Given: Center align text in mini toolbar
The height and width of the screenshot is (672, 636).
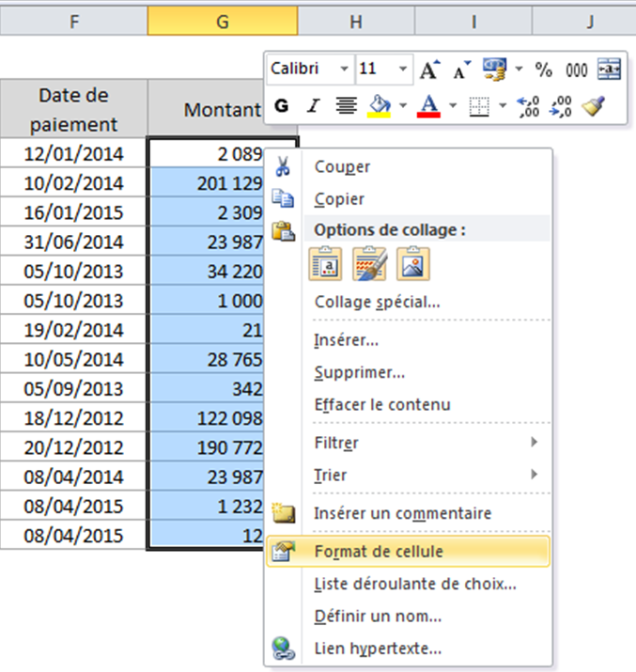Looking at the screenshot, I should point(346,105).
